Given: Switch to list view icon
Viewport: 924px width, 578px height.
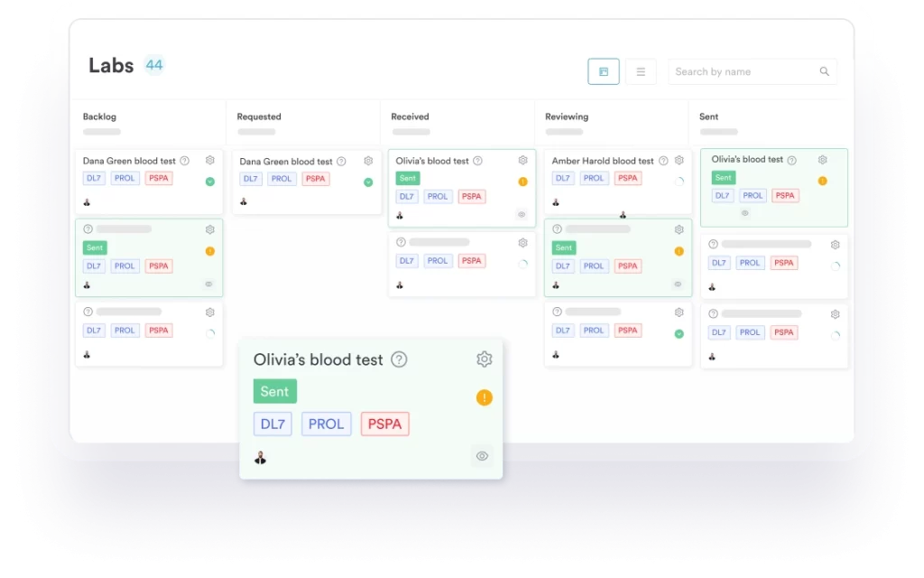Looking at the screenshot, I should pyautogui.click(x=641, y=71).
